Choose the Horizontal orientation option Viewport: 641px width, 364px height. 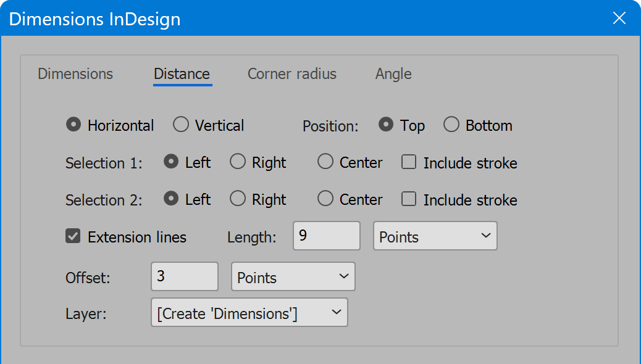(73, 125)
